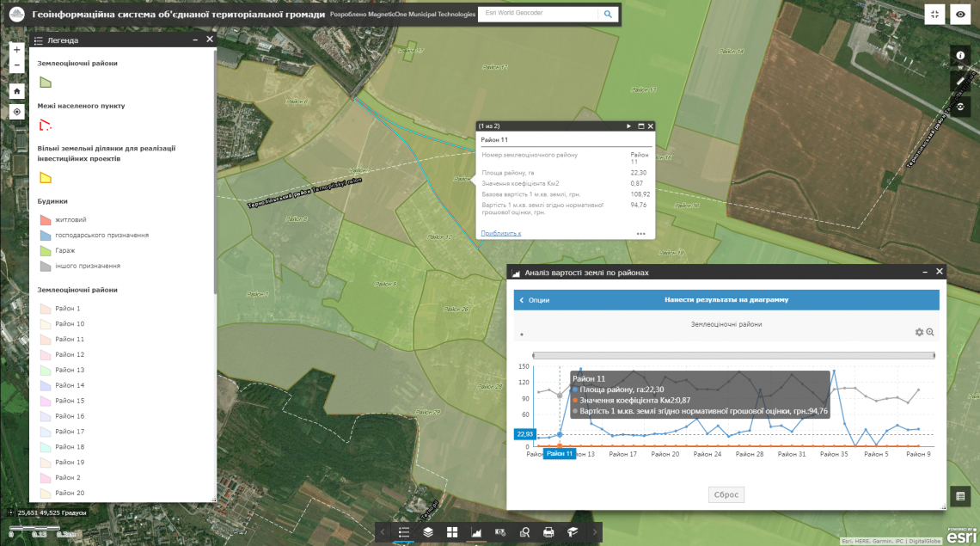
Task: Zoom out on the map
Action: click(x=17, y=65)
